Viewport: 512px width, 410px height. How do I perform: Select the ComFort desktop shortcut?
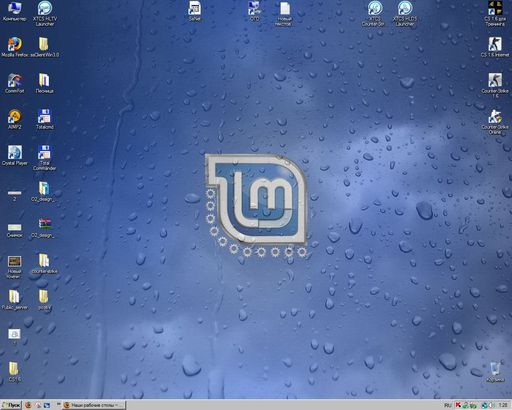point(14,83)
